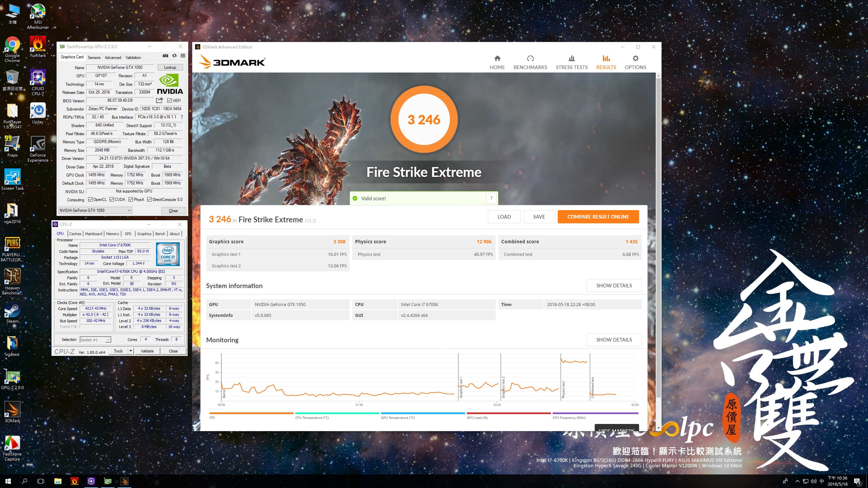Image resolution: width=868 pixels, height=488 pixels.
Task: Open the CPU-Z SPD tab
Action: click(128, 234)
